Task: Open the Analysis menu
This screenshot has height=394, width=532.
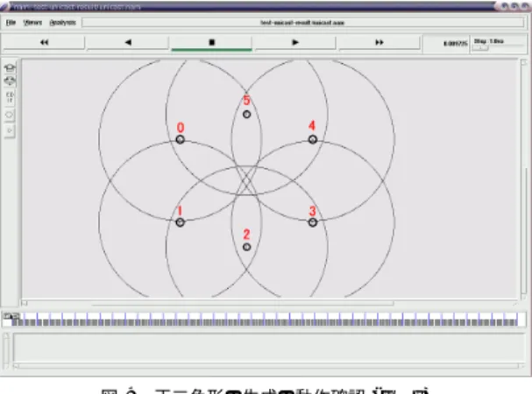Action: (x=63, y=23)
